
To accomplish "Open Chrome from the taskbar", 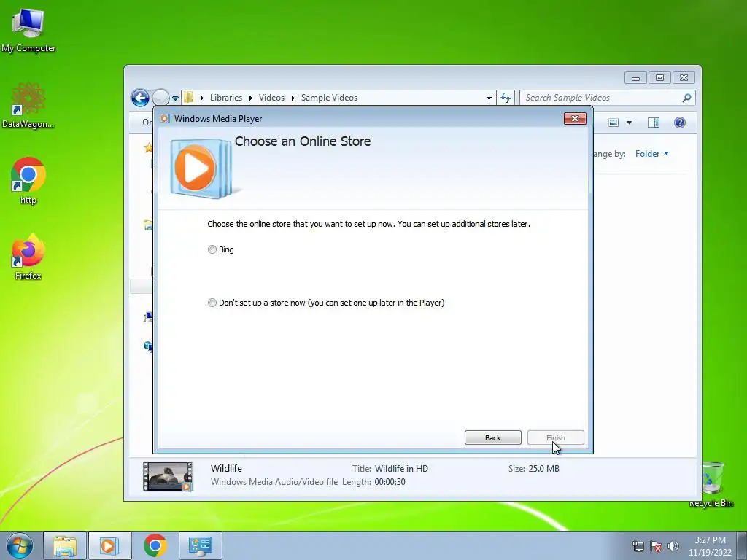I will pyautogui.click(x=155, y=545).
